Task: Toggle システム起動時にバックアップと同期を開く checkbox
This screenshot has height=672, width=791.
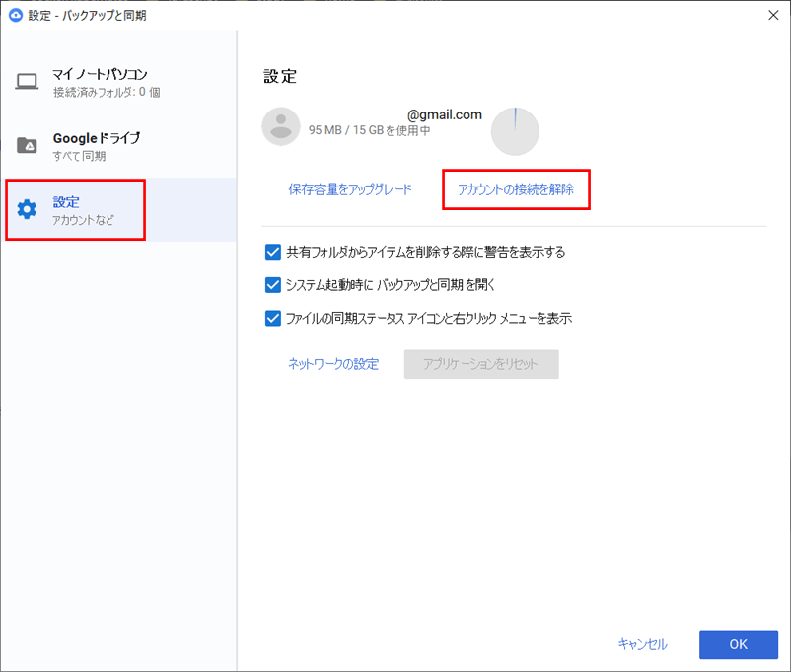Action: (273, 285)
